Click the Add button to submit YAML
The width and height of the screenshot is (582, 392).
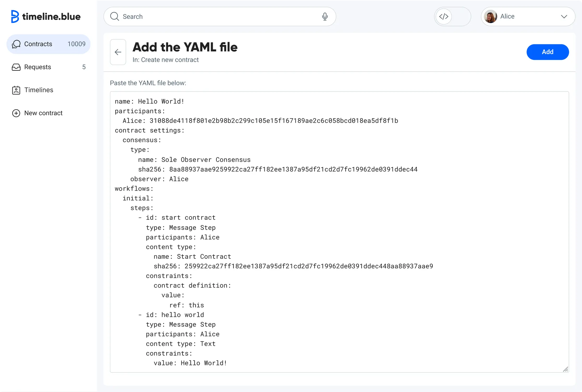point(548,52)
